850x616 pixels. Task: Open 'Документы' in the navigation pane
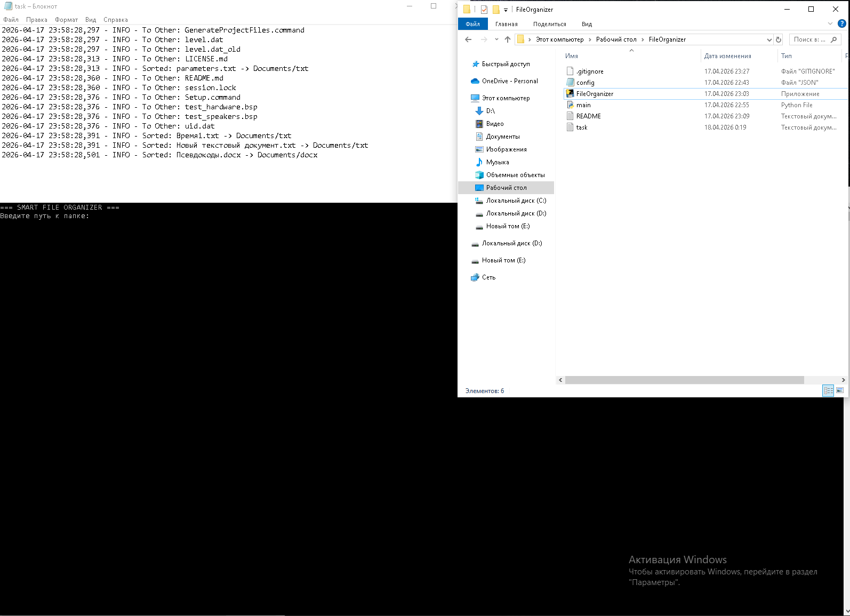click(503, 137)
